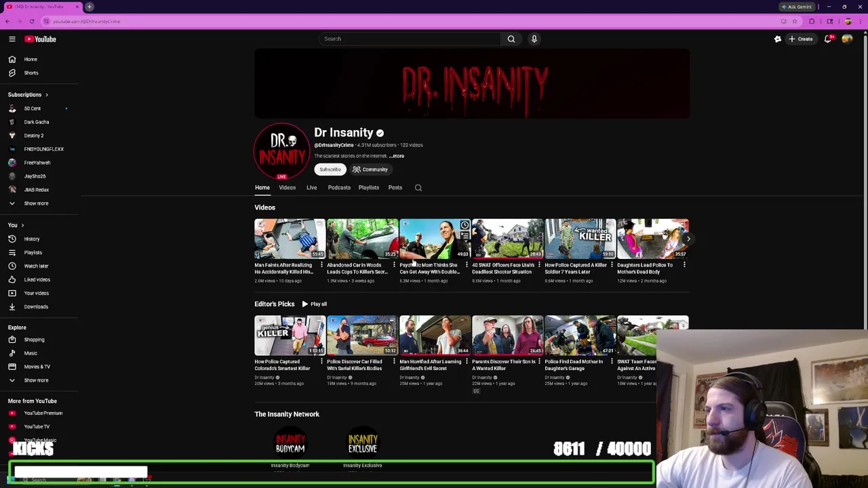Click the Create button
The width and height of the screenshot is (868, 488).
(x=800, y=39)
